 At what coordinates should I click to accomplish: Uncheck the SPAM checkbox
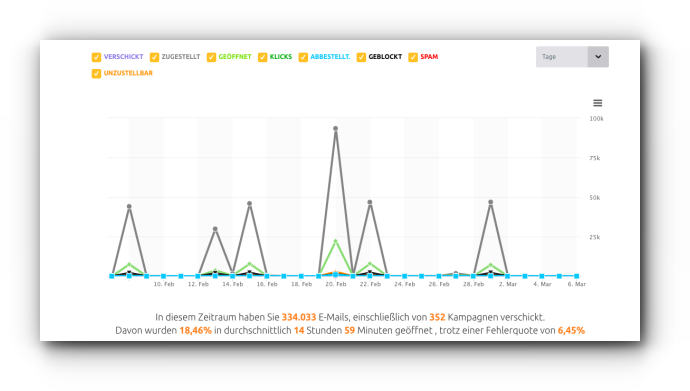(x=413, y=57)
